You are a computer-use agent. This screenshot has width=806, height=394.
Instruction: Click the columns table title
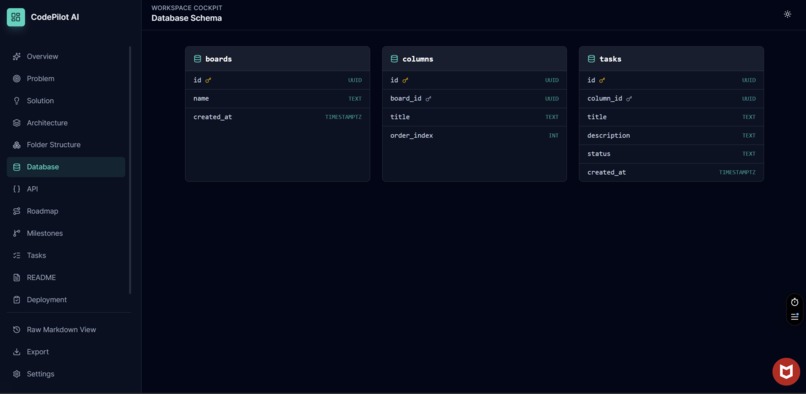pos(418,59)
